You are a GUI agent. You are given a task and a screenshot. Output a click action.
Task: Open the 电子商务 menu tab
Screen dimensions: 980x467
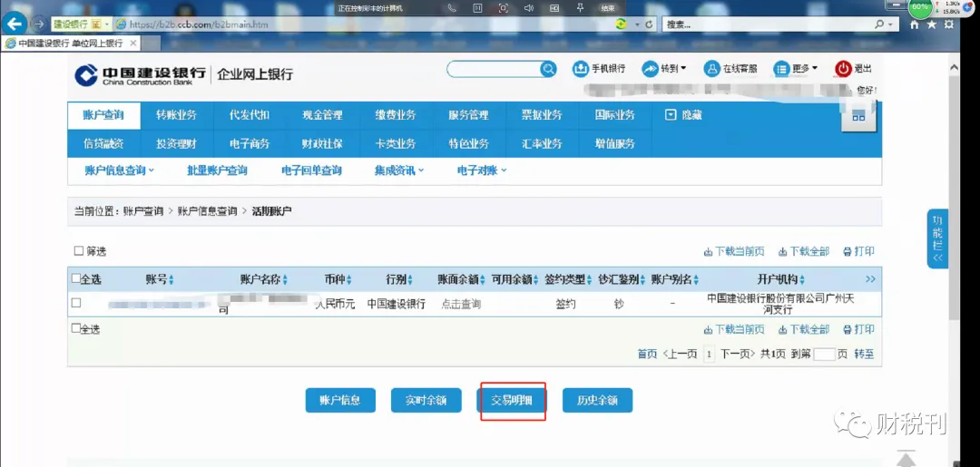coord(250,143)
